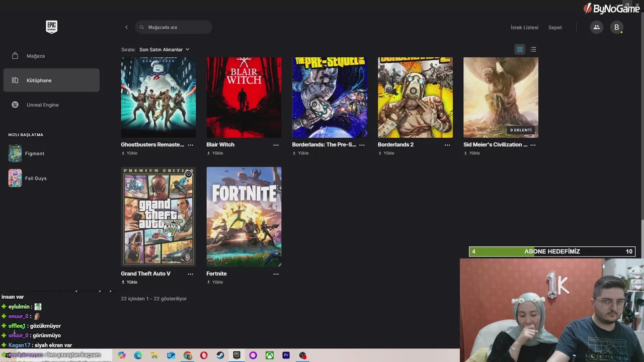The image size is (644, 362).
Task: Click the Fortnite title text
Action: click(x=216, y=274)
